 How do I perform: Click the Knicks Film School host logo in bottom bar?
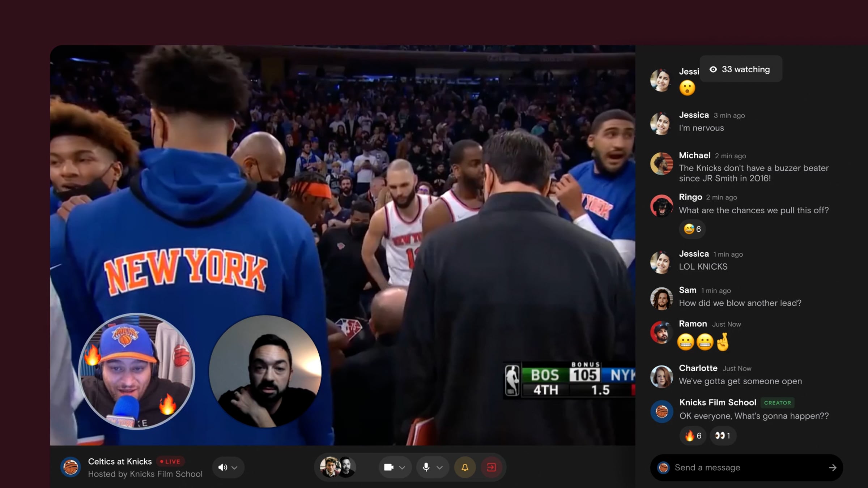coord(71,467)
